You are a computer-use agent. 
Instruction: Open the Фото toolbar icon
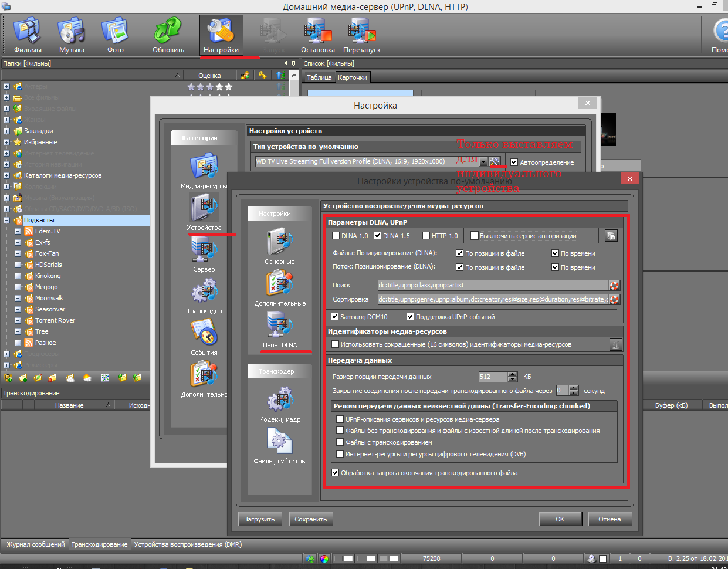coord(116,35)
